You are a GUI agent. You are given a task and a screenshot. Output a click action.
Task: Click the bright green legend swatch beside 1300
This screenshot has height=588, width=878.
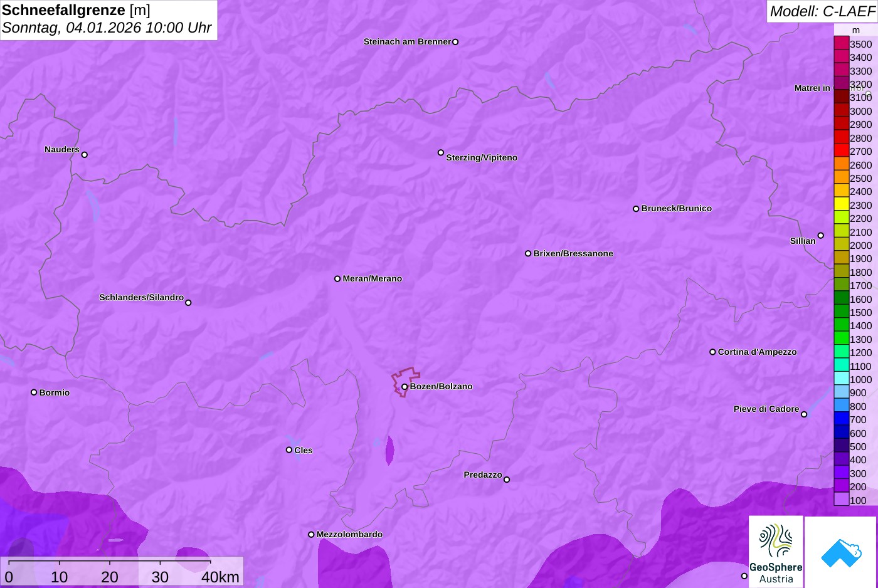click(842, 339)
